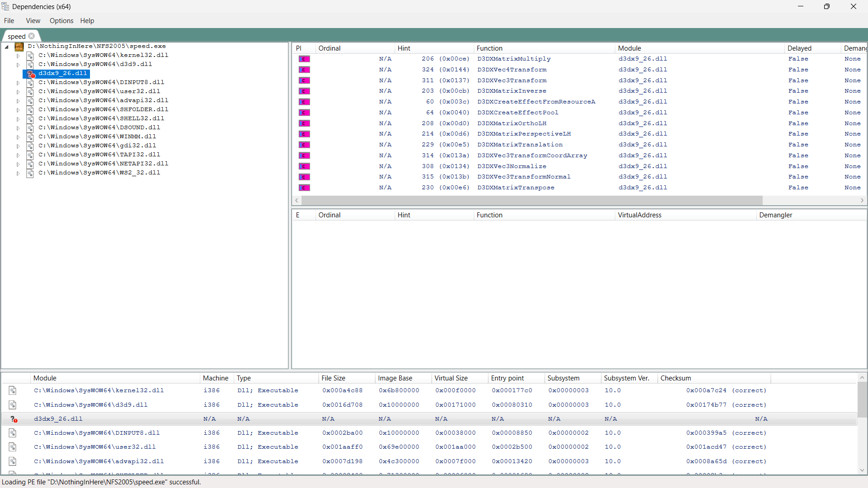868x488 pixels.
Task: Click the TAPI32.dll file icon in tree
Action: pos(30,155)
